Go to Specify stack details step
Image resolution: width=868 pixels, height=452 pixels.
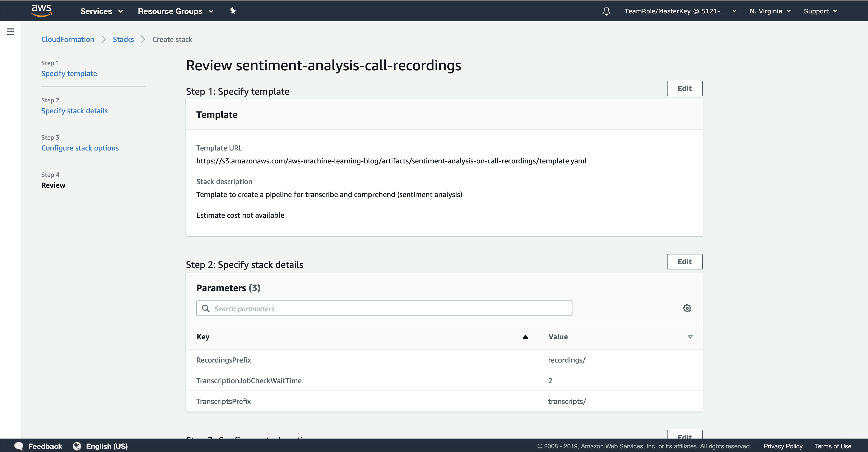point(74,111)
